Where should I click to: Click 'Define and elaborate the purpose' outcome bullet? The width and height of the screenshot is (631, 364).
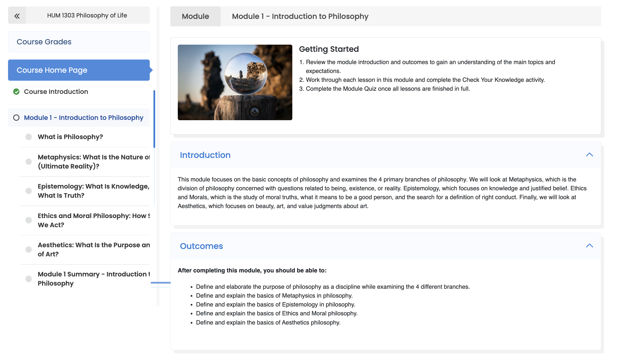tap(333, 287)
